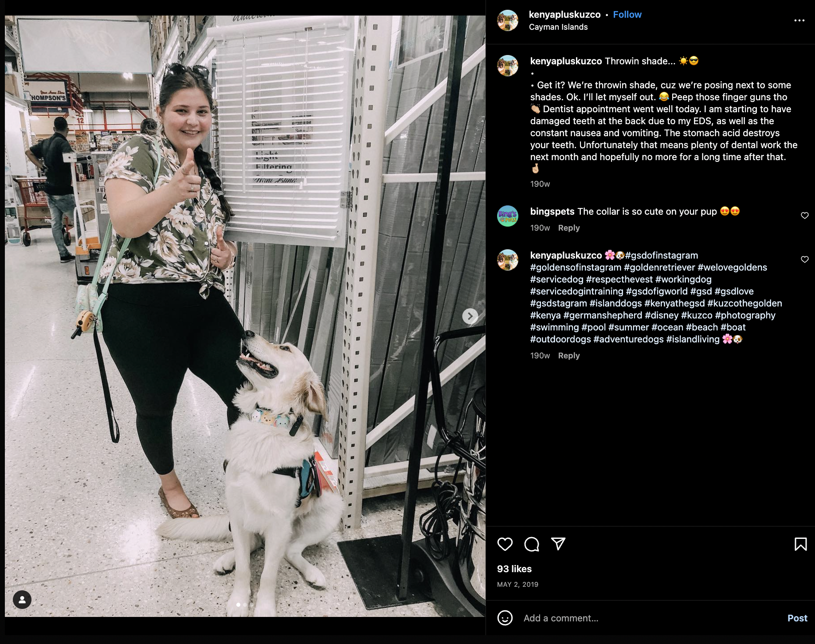815x644 pixels.
Task: Follow kenyapluskuzco account
Action: 627,15
